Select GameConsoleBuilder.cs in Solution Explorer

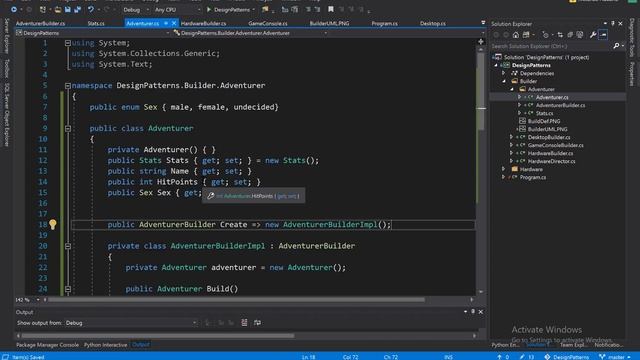(556, 145)
